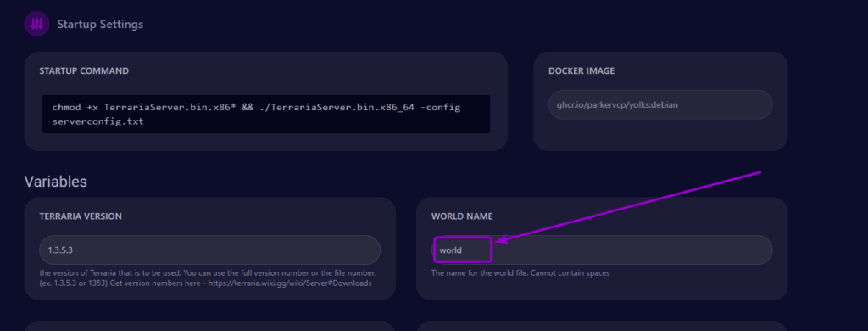
Task: Click the TERRARIA VERSION label
Action: point(81,216)
